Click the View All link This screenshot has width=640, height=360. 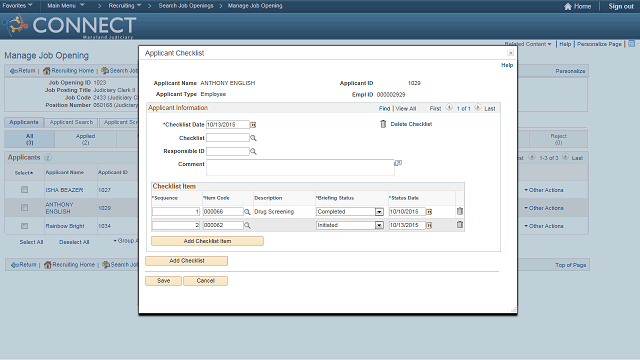click(406, 109)
